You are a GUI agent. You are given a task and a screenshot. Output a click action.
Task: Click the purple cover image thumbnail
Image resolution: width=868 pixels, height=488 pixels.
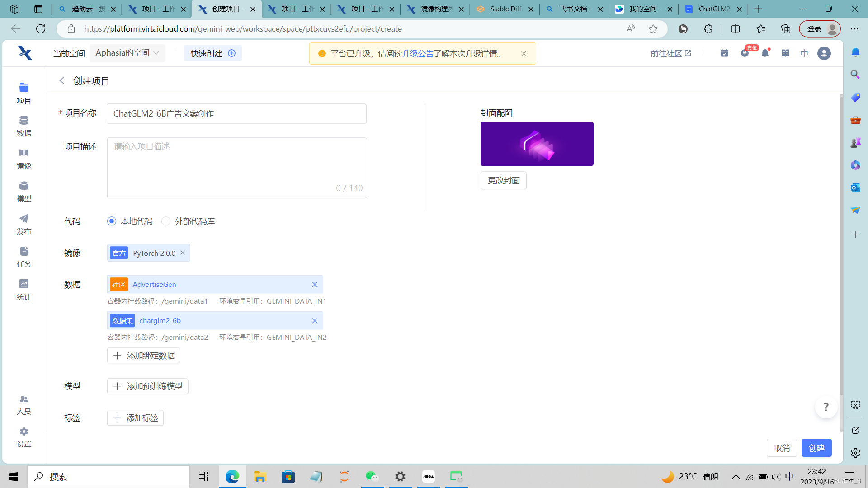tap(537, 144)
